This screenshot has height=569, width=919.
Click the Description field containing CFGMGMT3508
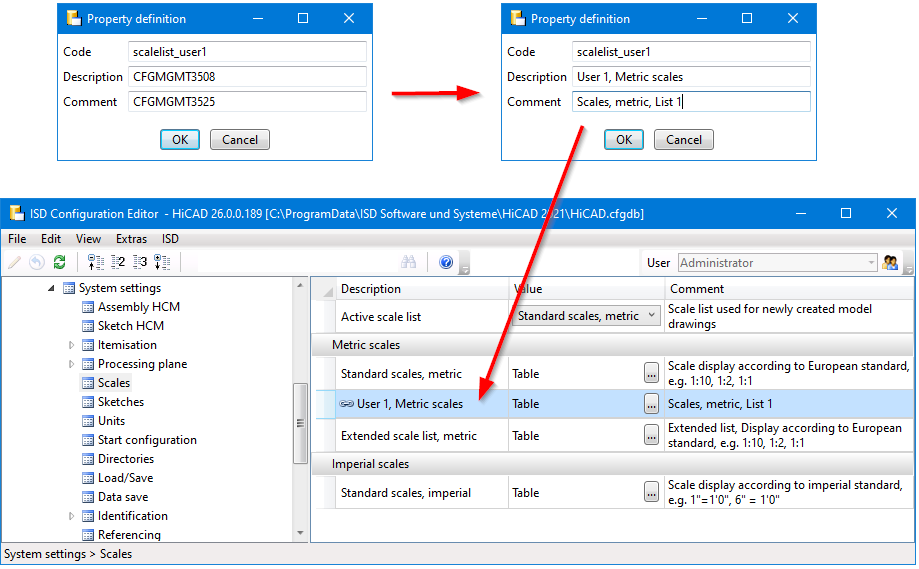[247, 77]
